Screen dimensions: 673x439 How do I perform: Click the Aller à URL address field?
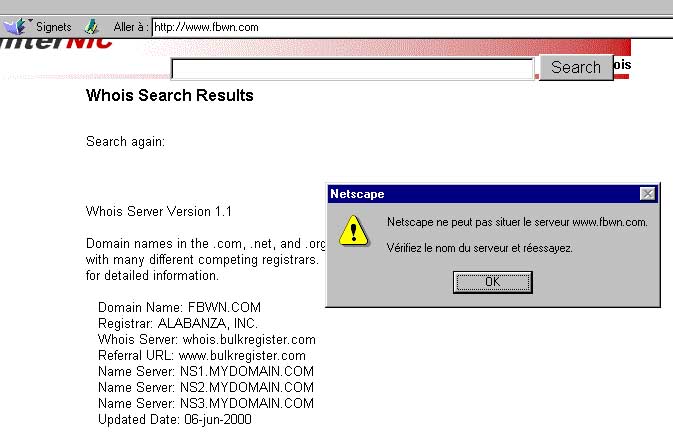[x=412, y=27]
